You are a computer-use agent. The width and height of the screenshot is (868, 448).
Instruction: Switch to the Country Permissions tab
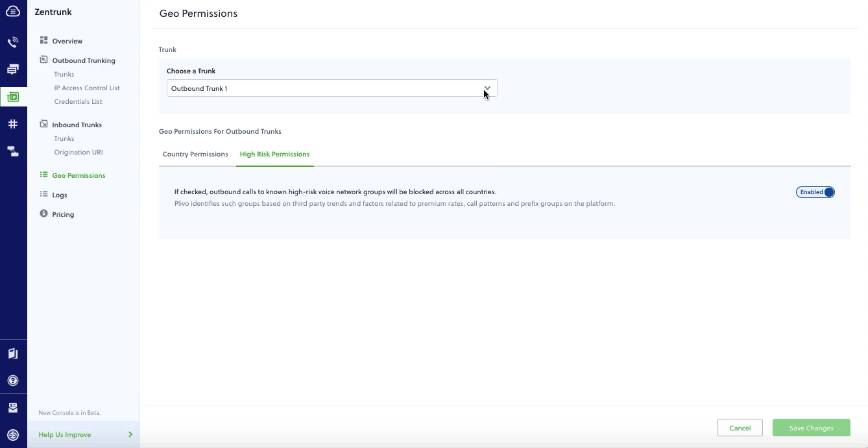coord(195,155)
